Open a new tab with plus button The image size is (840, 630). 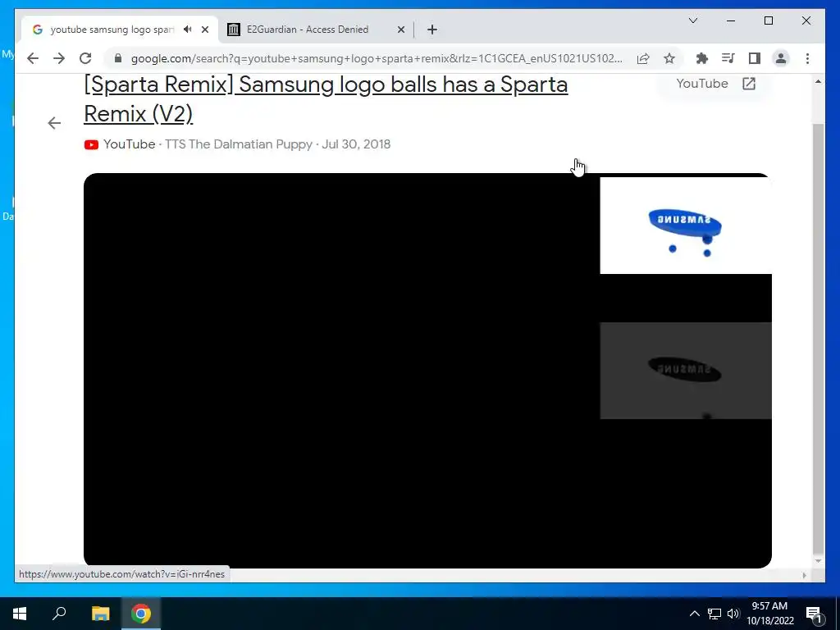pos(432,30)
